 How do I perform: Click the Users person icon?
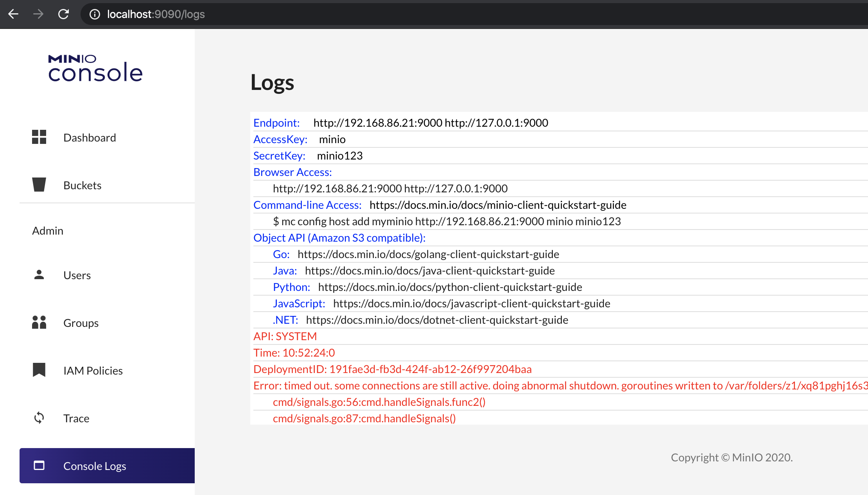39,275
